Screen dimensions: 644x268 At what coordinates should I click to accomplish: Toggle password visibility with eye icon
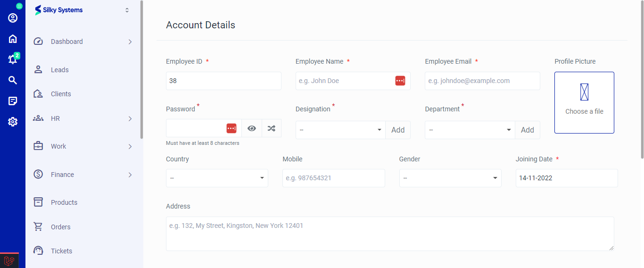point(252,128)
